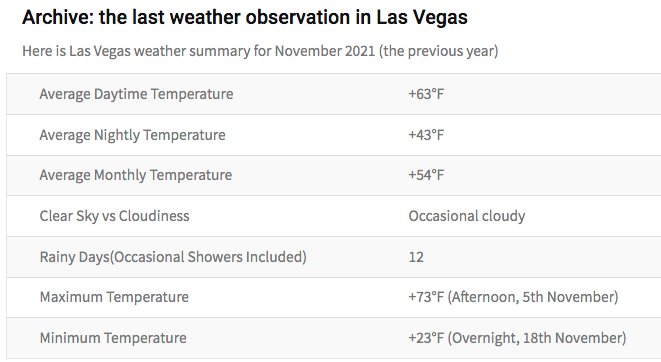Viewport: 661px width, 362px height.
Task: Click the (Occasional Showers Included) text
Action: (208, 257)
